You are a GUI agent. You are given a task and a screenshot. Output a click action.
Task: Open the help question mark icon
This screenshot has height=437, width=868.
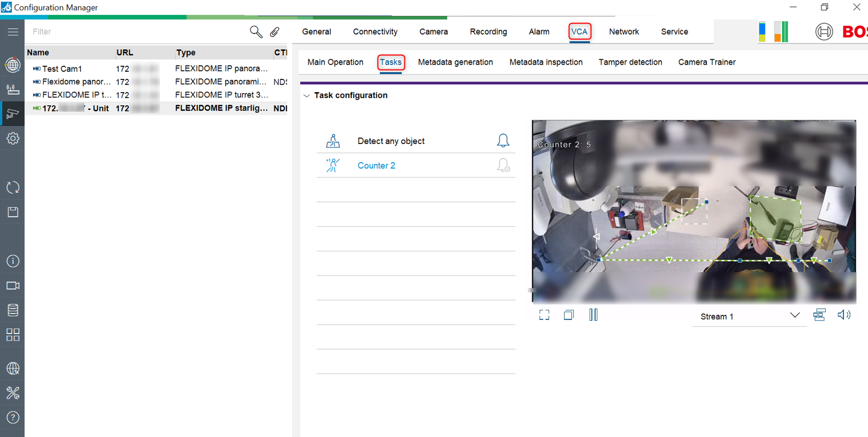pyautogui.click(x=13, y=417)
